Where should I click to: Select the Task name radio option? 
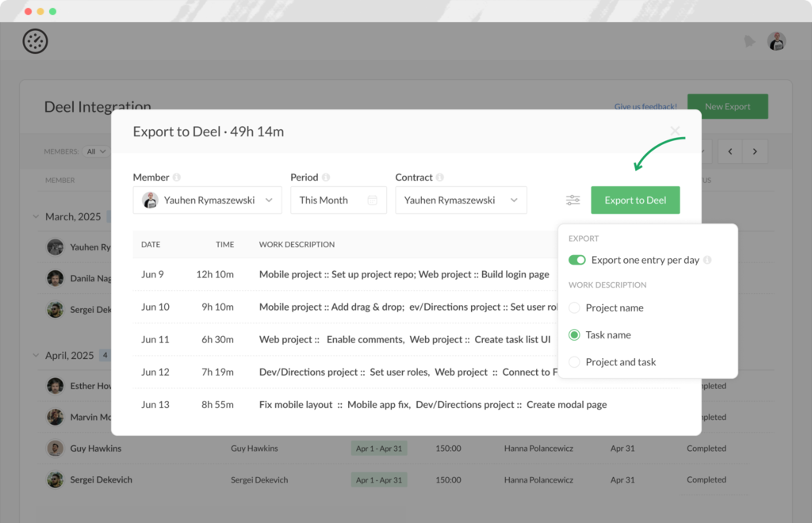click(x=575, y=334)
